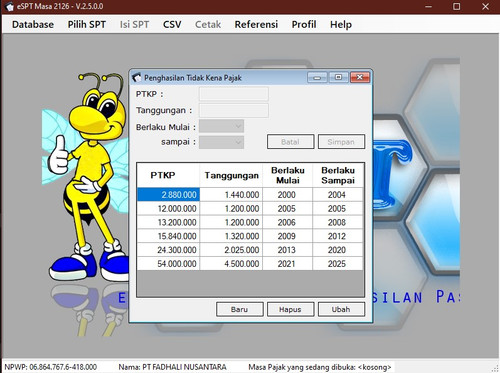Open the Cetak menu
The width and height of the screenshot is (500, 373).
point(208,24)
